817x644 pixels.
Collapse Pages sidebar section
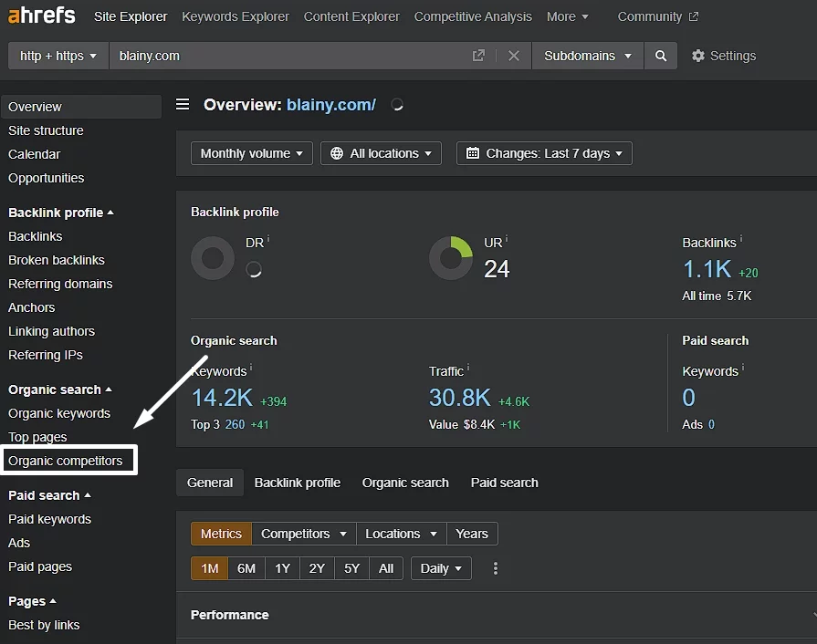[32, 601]
